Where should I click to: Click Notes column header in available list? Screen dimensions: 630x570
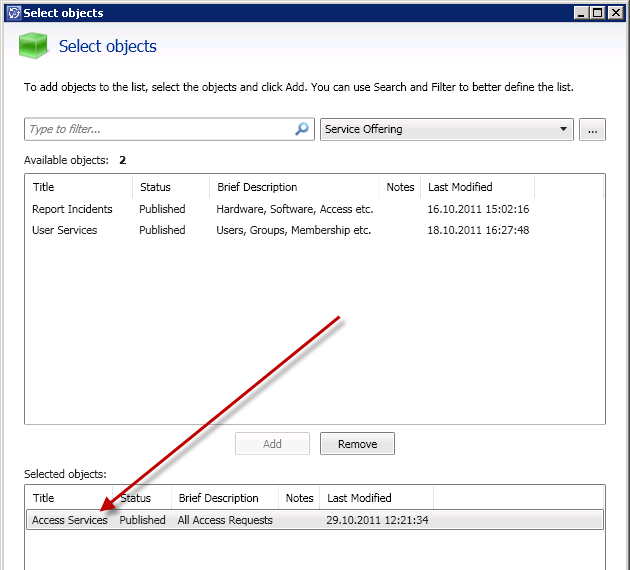[x=400, y=187]
